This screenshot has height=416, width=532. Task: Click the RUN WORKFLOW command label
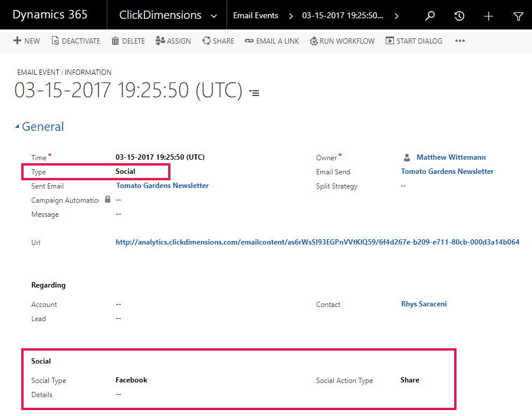pos(347,41)
